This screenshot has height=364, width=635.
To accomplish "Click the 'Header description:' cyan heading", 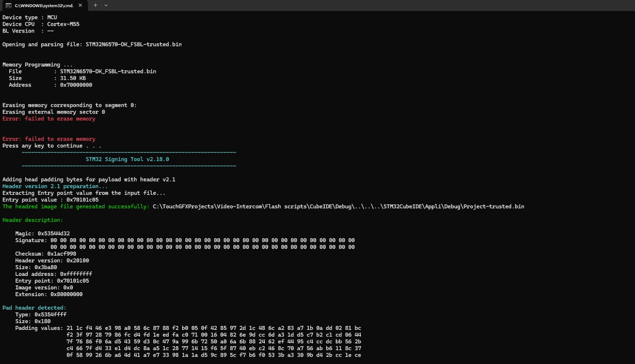I will (33, 220).
